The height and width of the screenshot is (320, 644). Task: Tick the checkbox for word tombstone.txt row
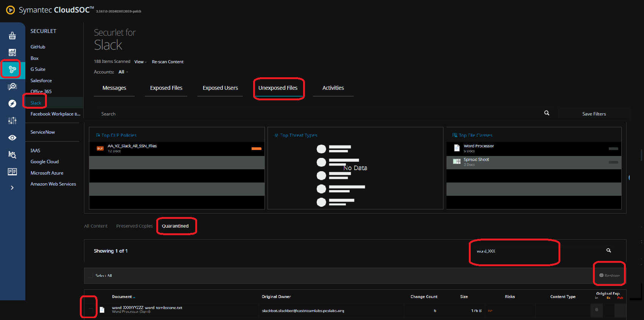(x=90, y=310)
